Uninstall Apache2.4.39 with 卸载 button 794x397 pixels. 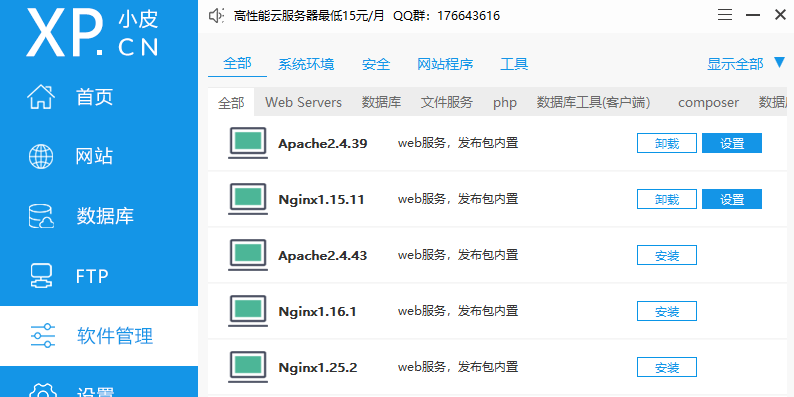click(x=666, y=143)
